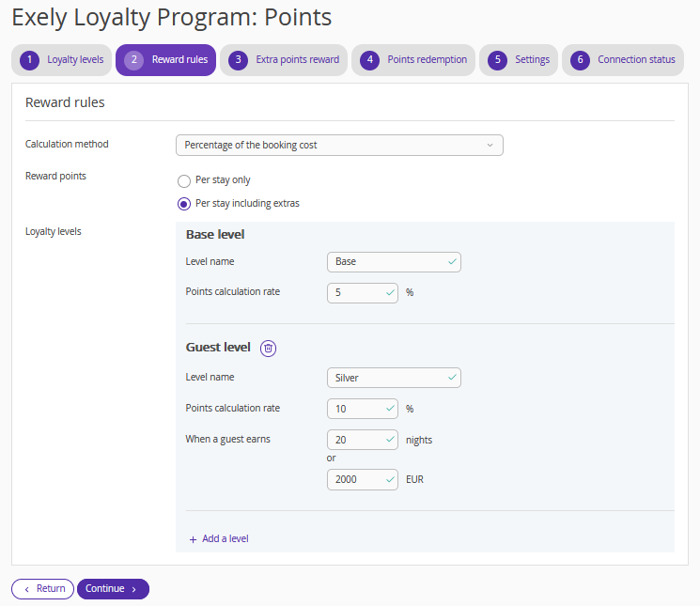Click step 4 number badge
Viewport: 700px width, 606px height.
point(369,60)
